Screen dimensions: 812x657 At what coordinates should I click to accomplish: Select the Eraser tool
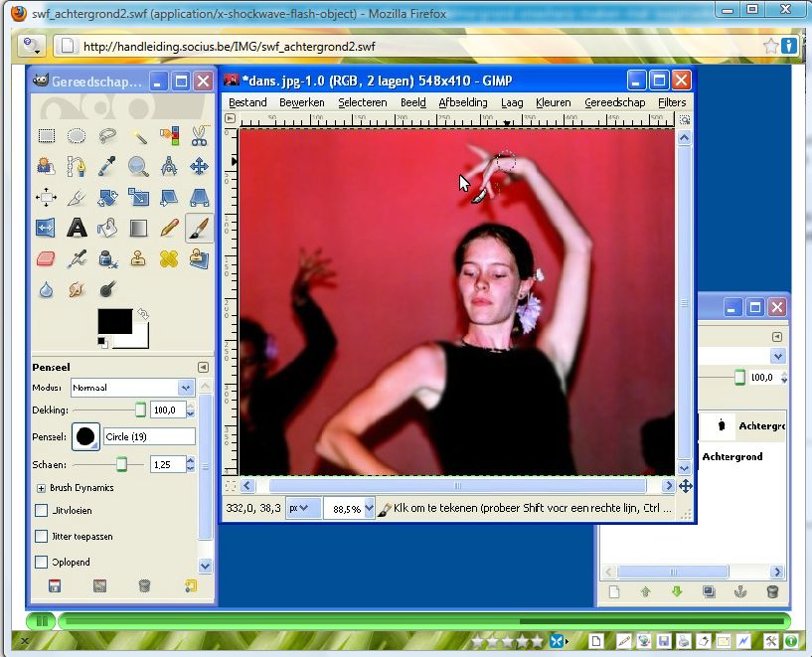[47, 258]
